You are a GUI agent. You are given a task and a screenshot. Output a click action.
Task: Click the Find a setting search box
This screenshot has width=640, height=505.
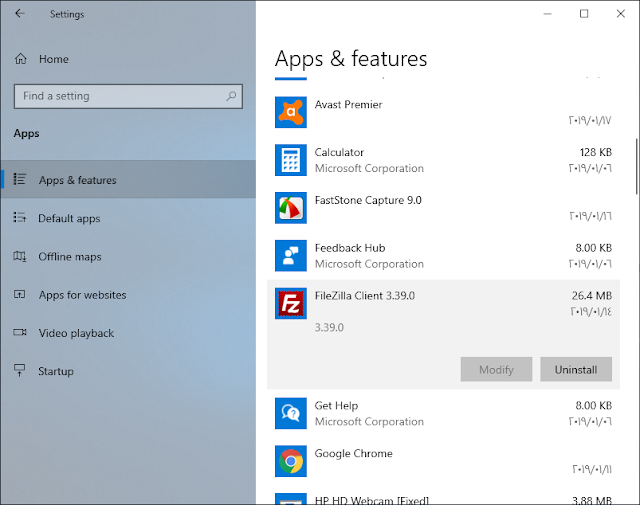[128, 96]
